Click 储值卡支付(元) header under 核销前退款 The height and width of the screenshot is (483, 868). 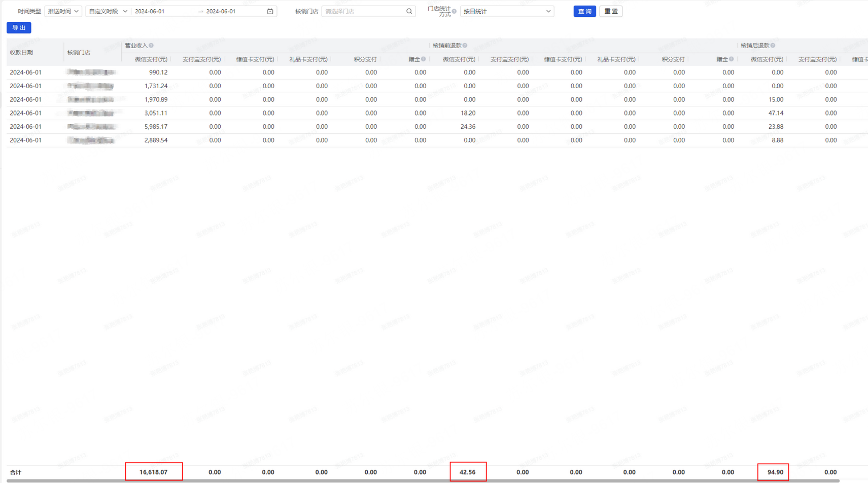(563, 59)
